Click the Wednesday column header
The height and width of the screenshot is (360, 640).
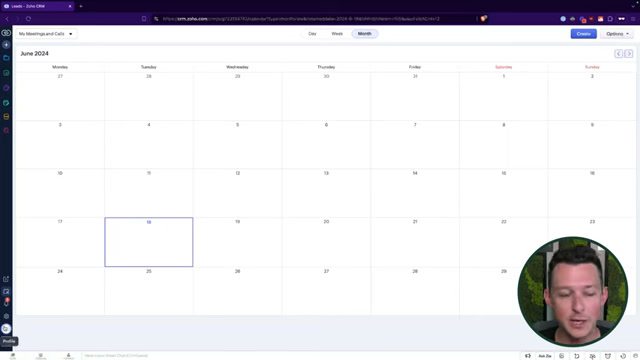click(x=238, y=67)
